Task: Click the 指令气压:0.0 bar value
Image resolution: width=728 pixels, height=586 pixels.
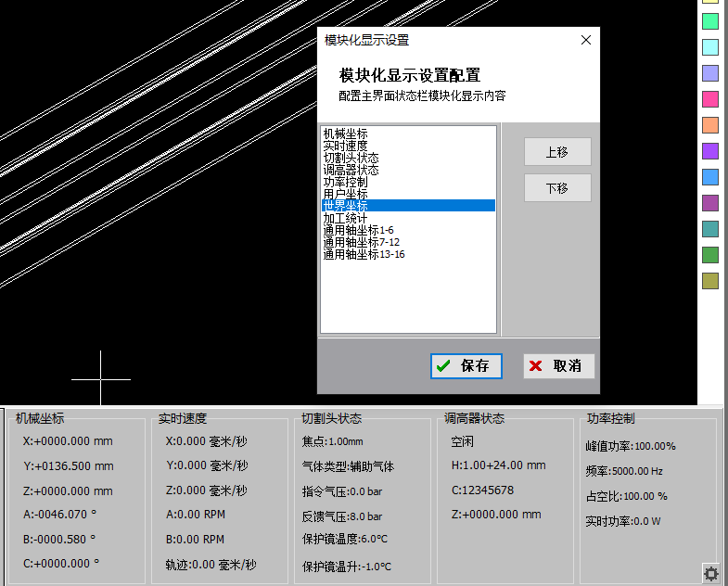Action: pos(342,491)
